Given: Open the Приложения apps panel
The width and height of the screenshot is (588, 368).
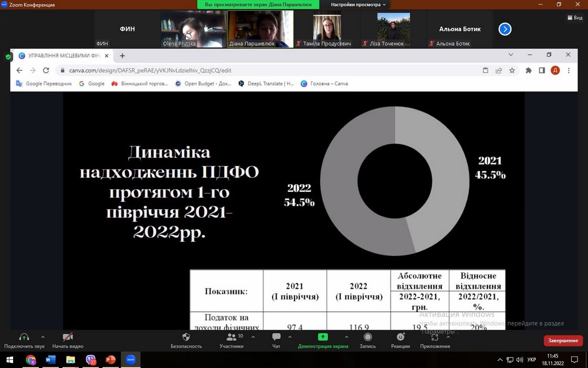Looking at the screenshot, I should [435, 337].
